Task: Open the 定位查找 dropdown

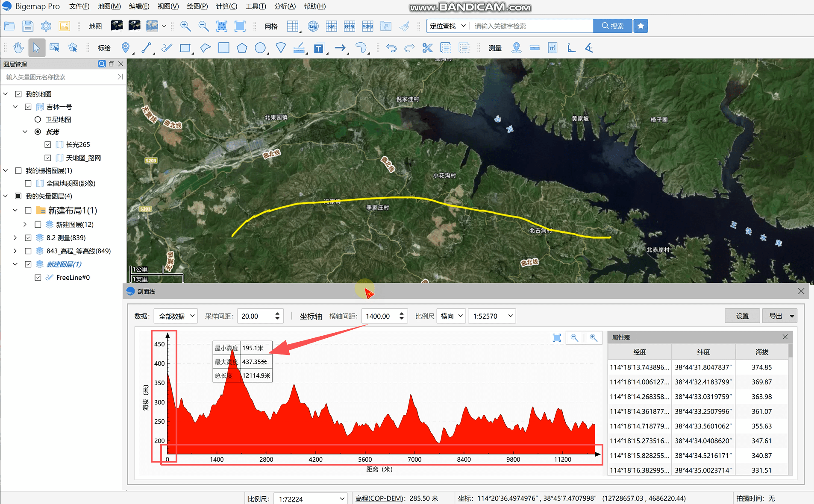Action: (x=447, y=26)
